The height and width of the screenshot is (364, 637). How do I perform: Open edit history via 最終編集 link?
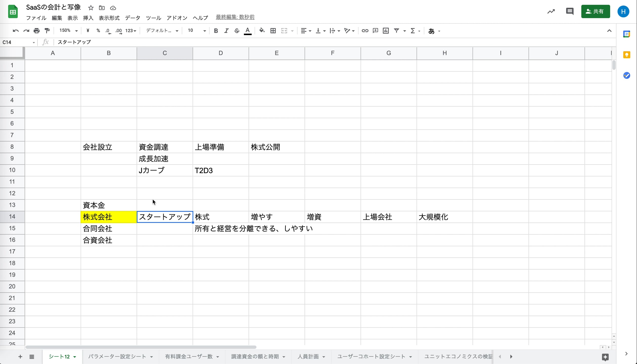235,17
